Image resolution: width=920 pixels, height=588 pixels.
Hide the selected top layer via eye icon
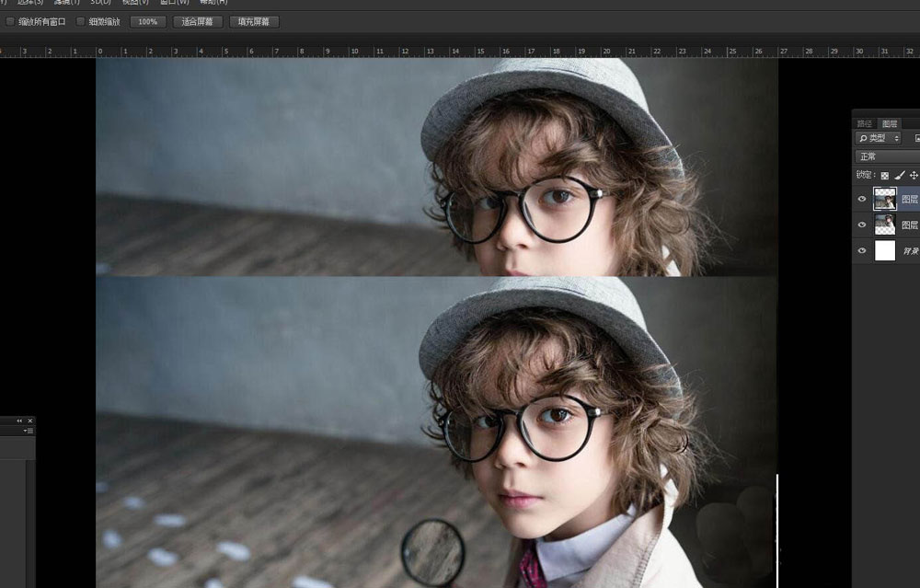tap(862, 199)
